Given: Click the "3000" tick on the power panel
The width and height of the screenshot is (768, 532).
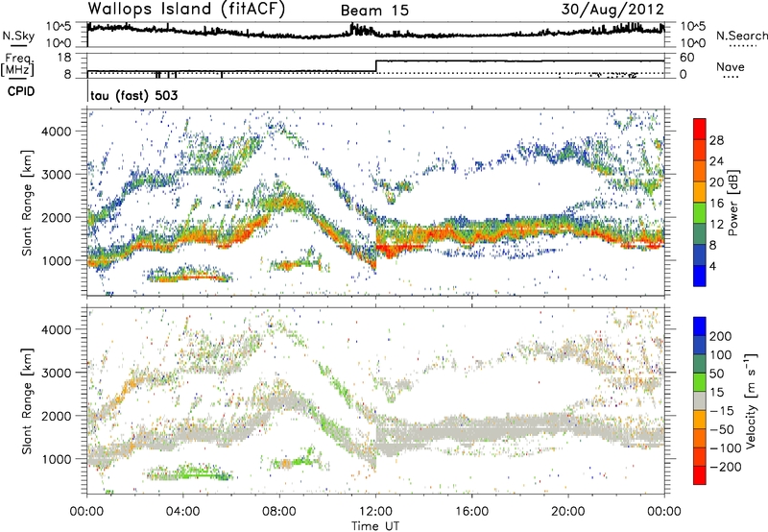Looking at the screenshot, I should 57,175.
